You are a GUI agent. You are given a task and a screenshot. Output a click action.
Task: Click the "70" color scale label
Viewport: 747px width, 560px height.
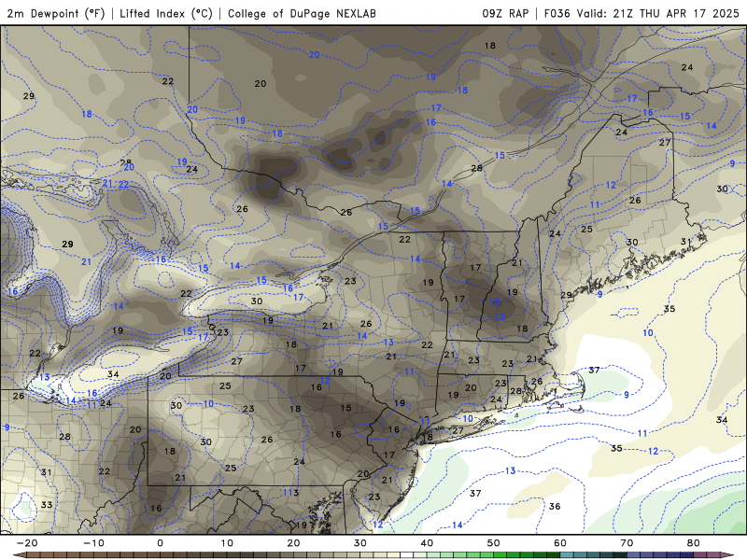pos(627,543)
